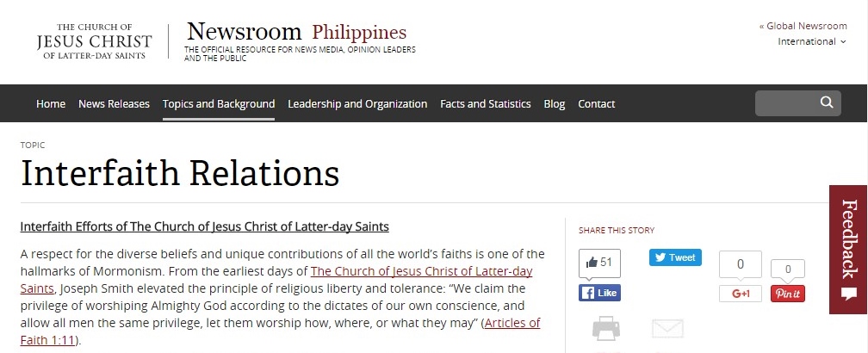Screen dimensions: 868x353
Task: Click the Global Newsroom link
Action: [803, 26]
